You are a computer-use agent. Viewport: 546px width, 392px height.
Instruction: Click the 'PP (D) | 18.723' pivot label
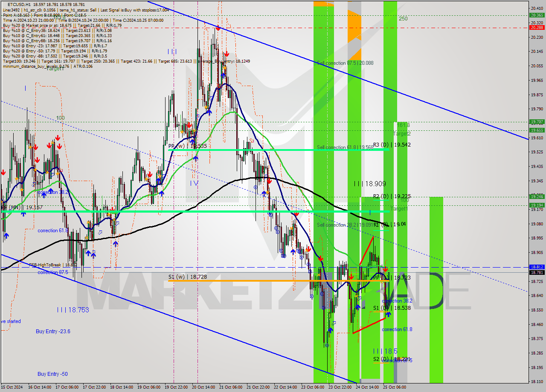click(x=392, y=277)
